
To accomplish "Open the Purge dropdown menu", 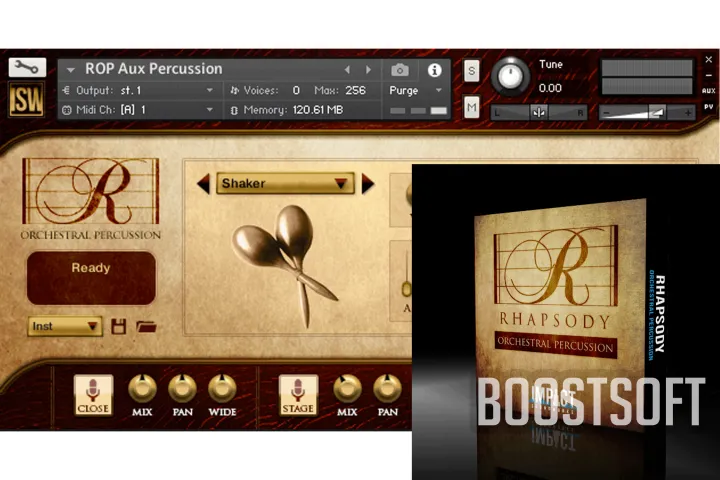I will pos(416,90).
